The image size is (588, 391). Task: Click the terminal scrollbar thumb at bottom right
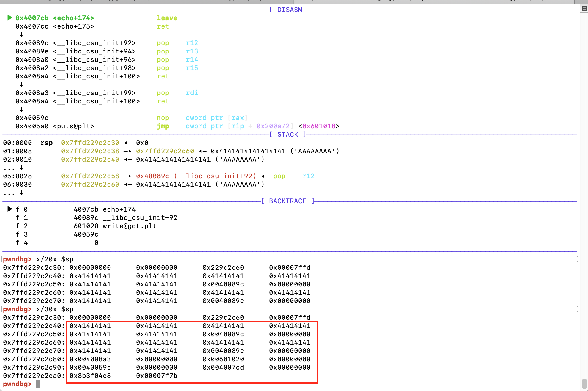coord(584,383)
